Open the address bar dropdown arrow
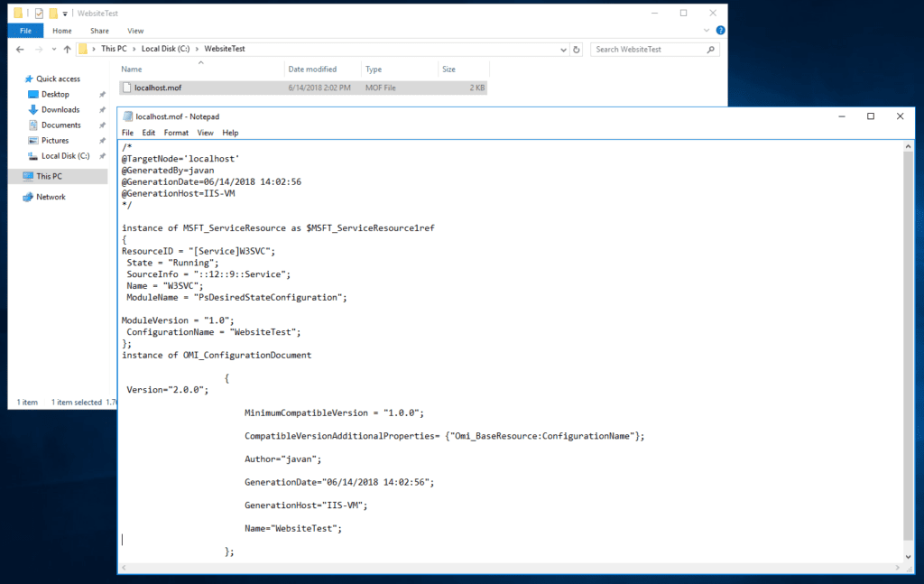Viewport: 924px width, 584px height. tap(562, 49)
